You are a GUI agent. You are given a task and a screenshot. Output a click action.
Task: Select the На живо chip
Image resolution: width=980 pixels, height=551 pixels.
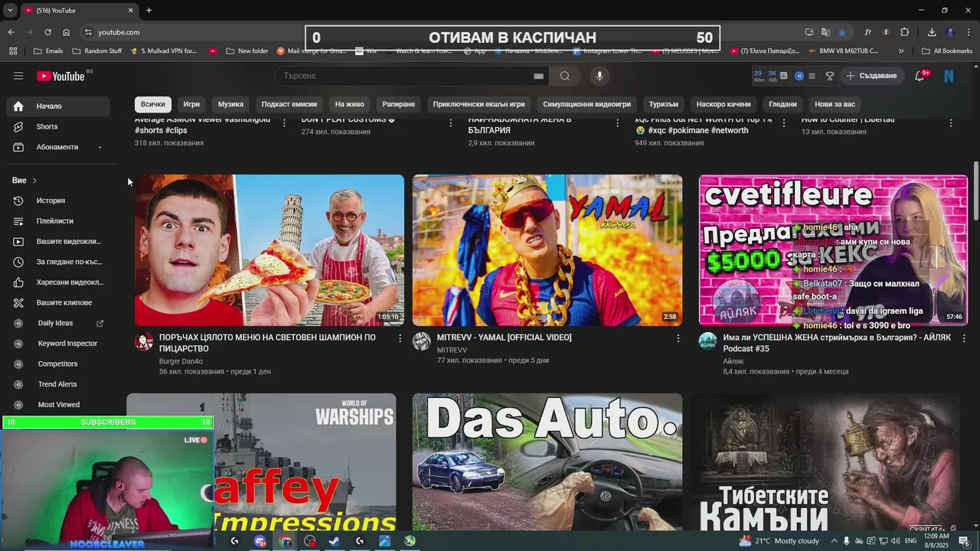click(x=349, y=104)
